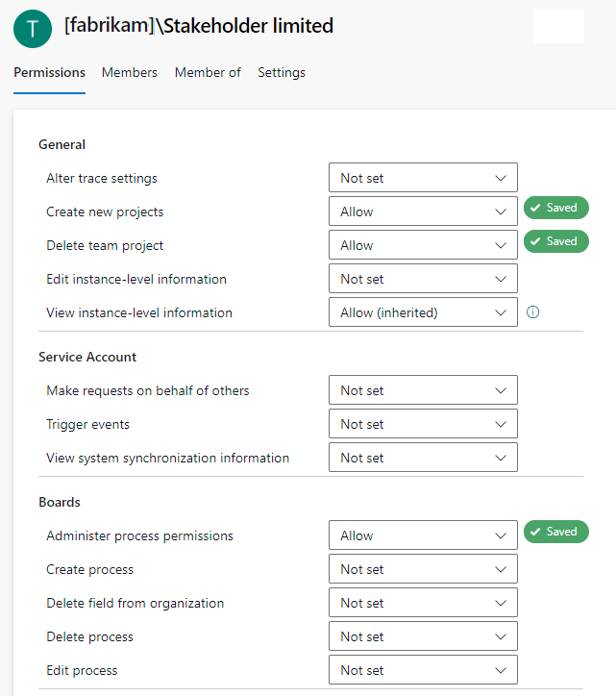
Task: Expand the Create new projects permission dropdown
Action: click(x=423, y=212)
